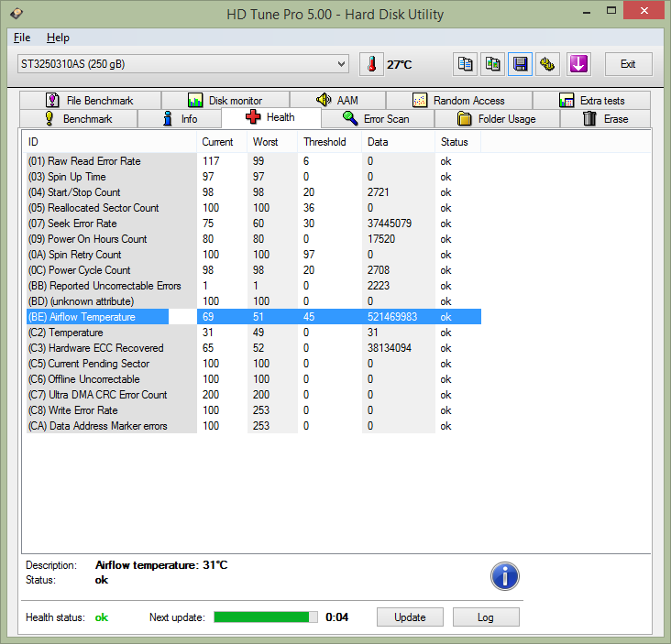This screenshot has height=644, width=671.
Task: Switch to the Disk monitor tab
Action: coord(225,101)
